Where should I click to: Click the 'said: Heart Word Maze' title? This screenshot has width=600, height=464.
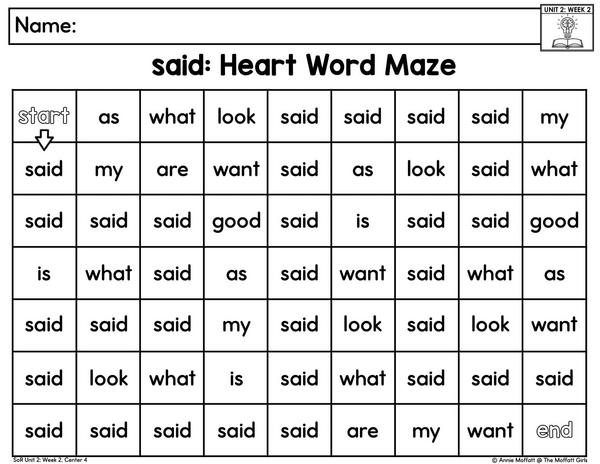coord(303,65)
